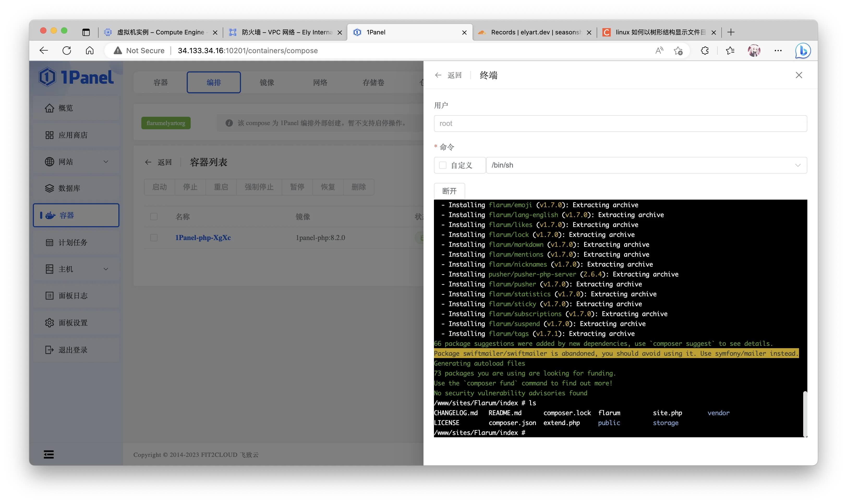Screen dimensions: 847x504
Task: Open the Bing chat sidebar
Action: tap(803, 51)
